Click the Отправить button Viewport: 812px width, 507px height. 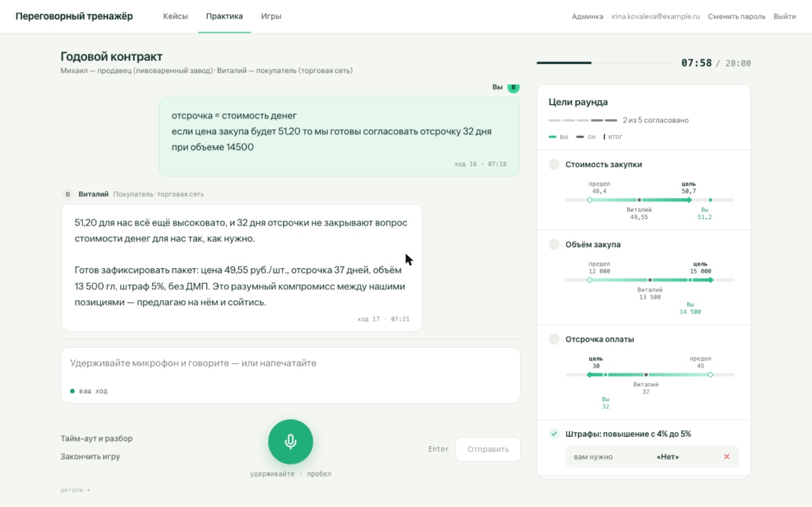coord(488,449)
